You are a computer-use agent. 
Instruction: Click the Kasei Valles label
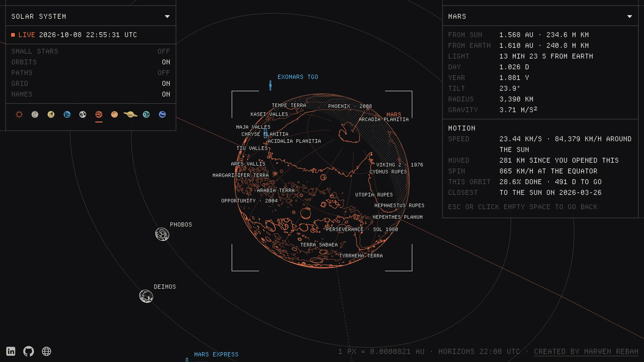(269, 114)
